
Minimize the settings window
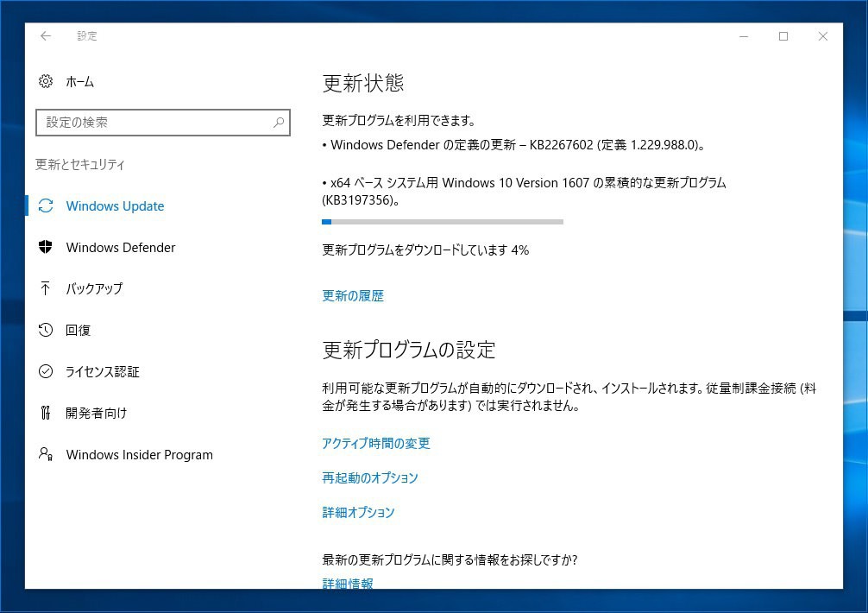744,36
